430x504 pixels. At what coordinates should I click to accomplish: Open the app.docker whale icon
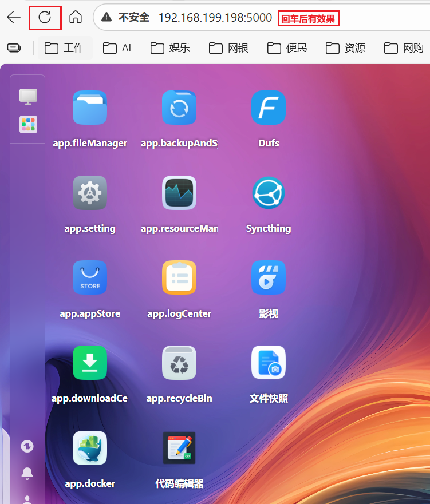click(90, 448)
